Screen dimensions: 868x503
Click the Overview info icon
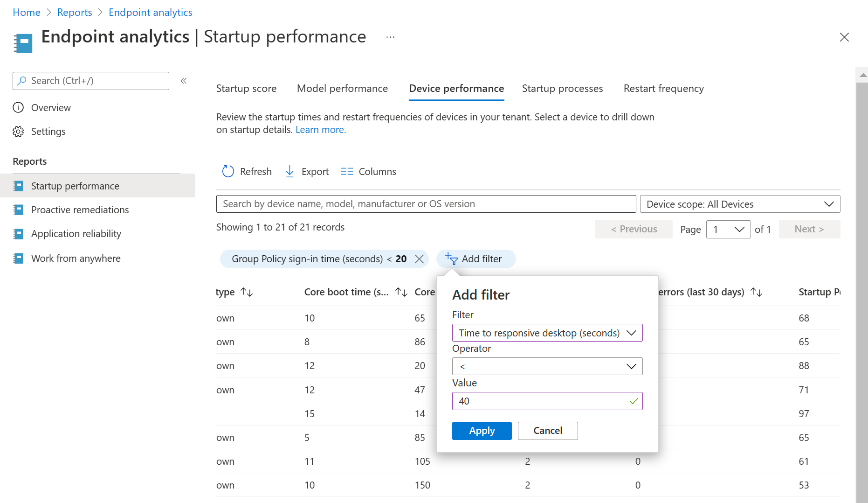click(18, 107)
